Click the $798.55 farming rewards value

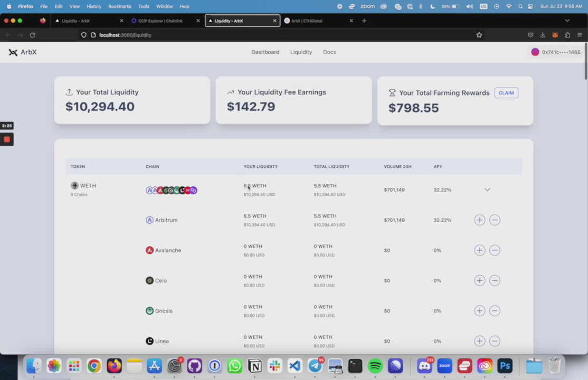(x=413, y=108)
